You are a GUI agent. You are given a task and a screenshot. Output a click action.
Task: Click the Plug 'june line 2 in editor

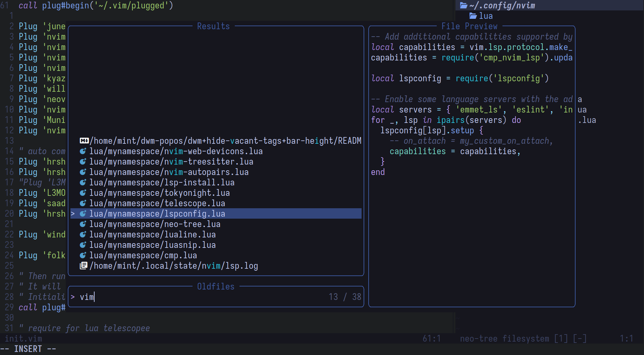[x=42, y=26]
